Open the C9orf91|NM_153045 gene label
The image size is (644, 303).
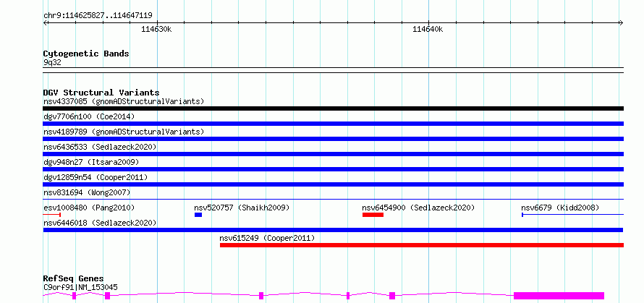tap(80, 287)
